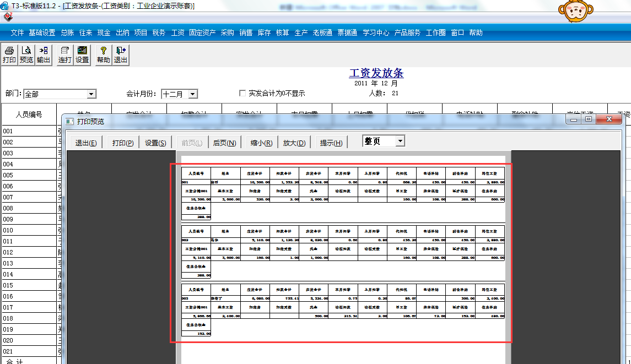Restore the print preview window size

(589, 119)
